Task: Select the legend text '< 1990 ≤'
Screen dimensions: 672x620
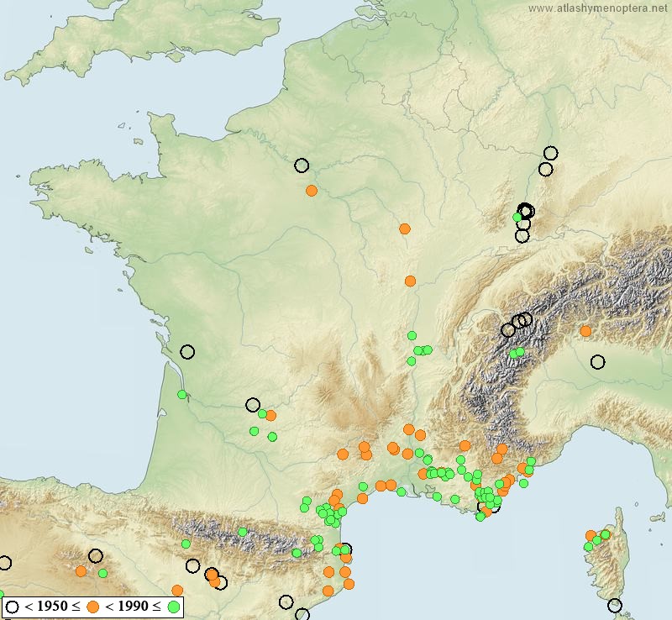Action: pyautogui.click(x=133, y=607)
